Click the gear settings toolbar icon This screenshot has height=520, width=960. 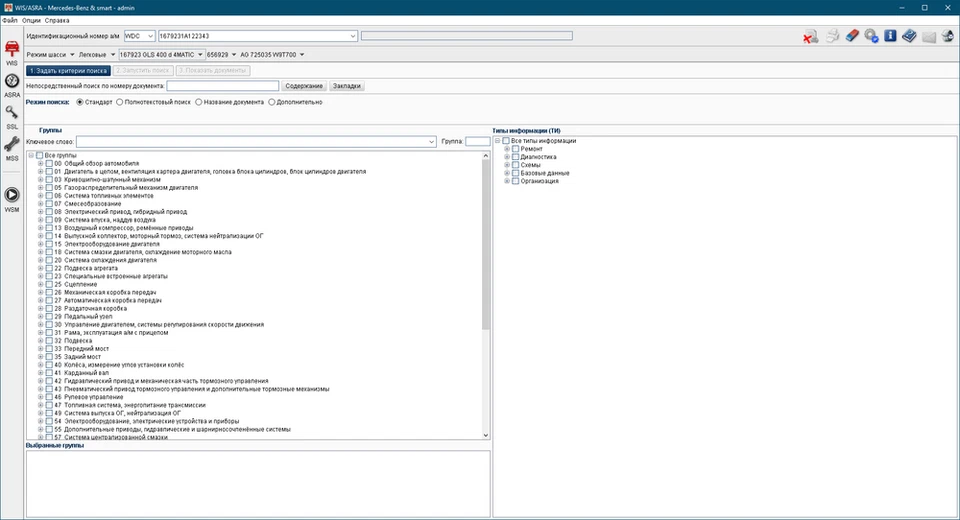[x=871, y=37]
